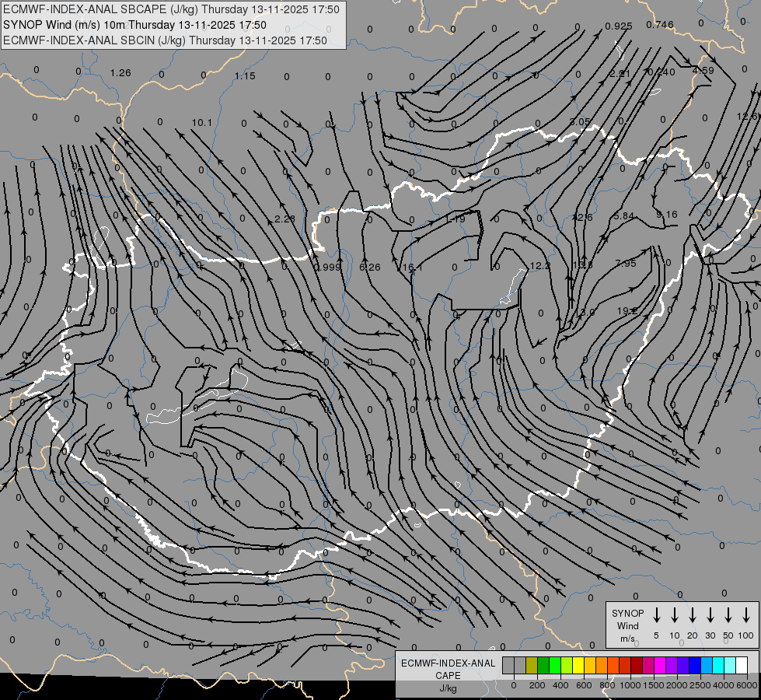The width and height of the screenshot is (761, 700).
Task: Click the 0.746 value near the top
Action: (x=660, y=24)
